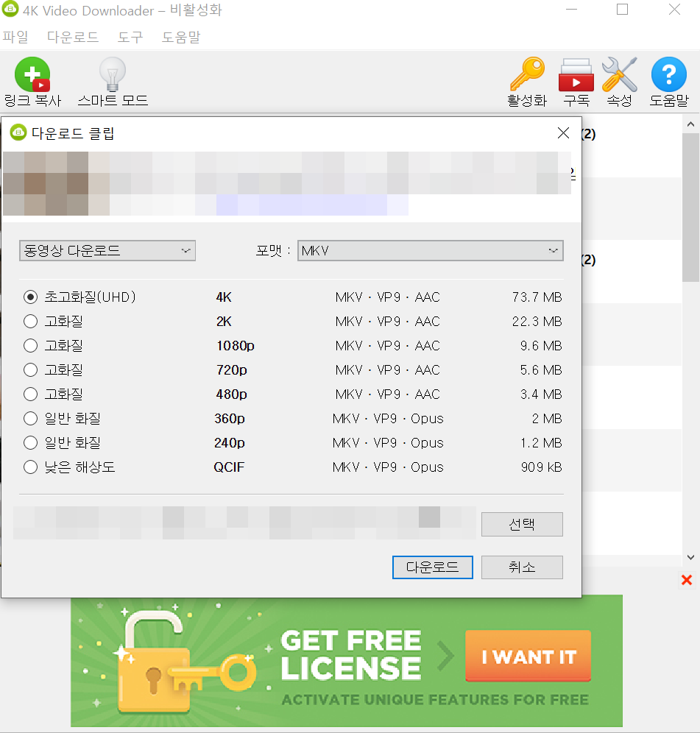Open Preferences (속성) wrench icon
This screenshot has width=700, height=733.
point(620,74)
